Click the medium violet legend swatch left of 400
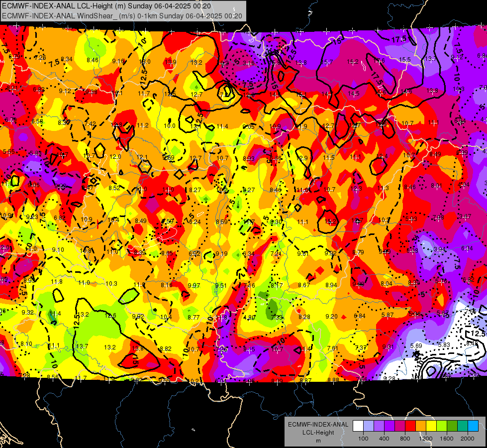This screenshot has height=448, width=487. click(379, 426)
